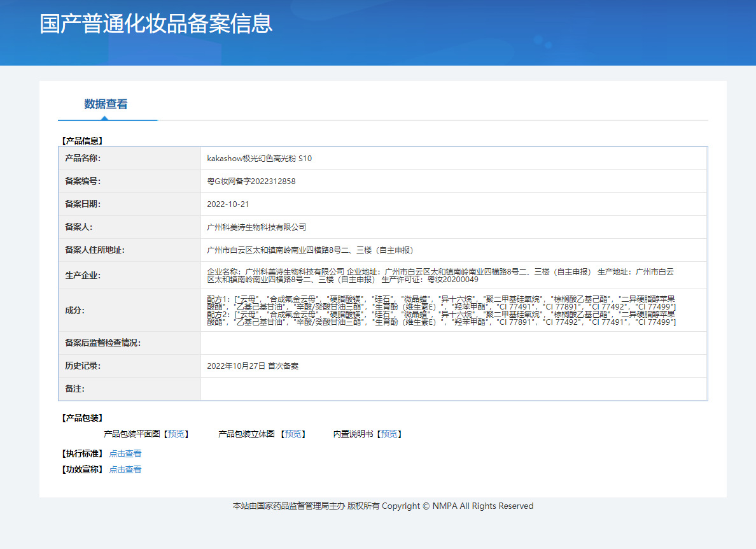
Task: Click the 【产品包装】 section heading
Action: pyautogui.click(x=81, y=418)
